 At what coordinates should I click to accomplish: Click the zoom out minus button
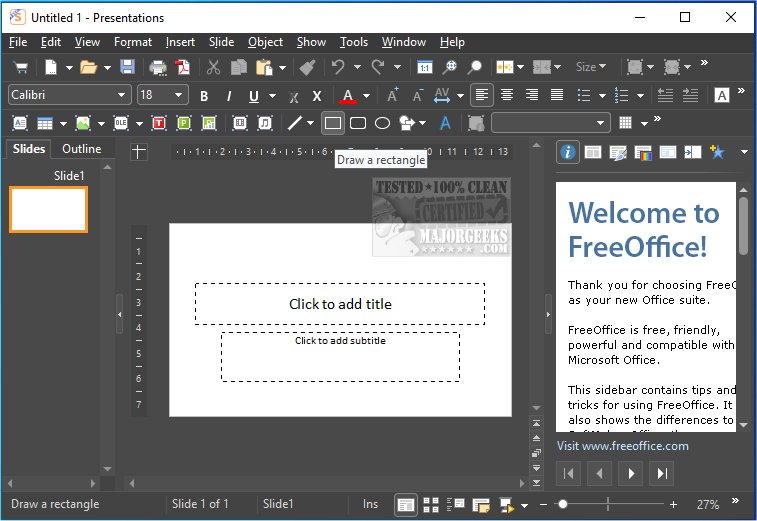543,505
